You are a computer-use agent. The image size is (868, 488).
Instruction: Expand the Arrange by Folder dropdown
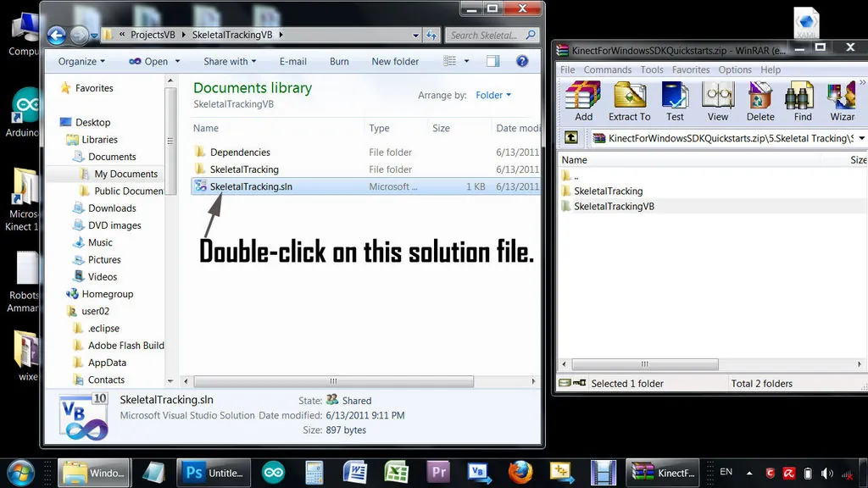[492, 96]
